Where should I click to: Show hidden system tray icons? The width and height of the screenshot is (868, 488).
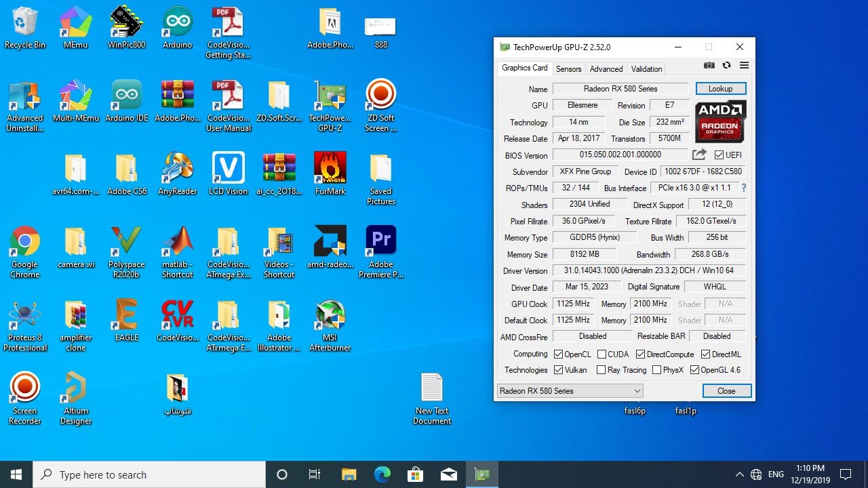pos(739,474)
